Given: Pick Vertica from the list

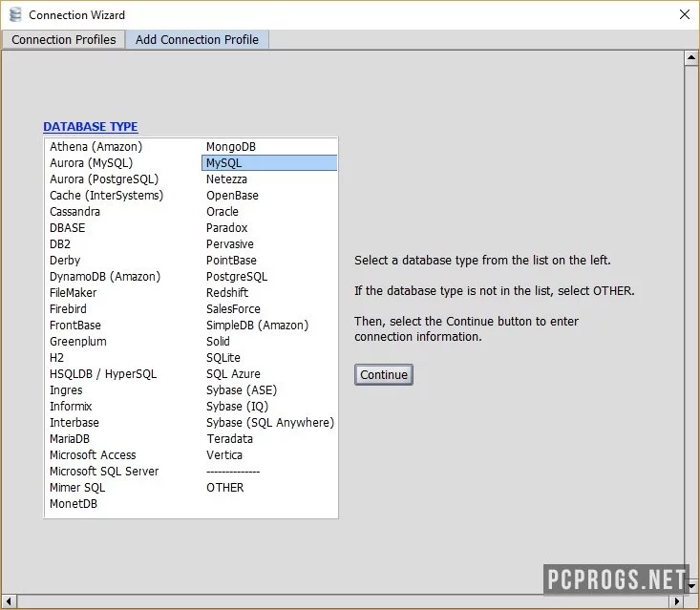Looking at the screenshot, I should click(224, 455).
